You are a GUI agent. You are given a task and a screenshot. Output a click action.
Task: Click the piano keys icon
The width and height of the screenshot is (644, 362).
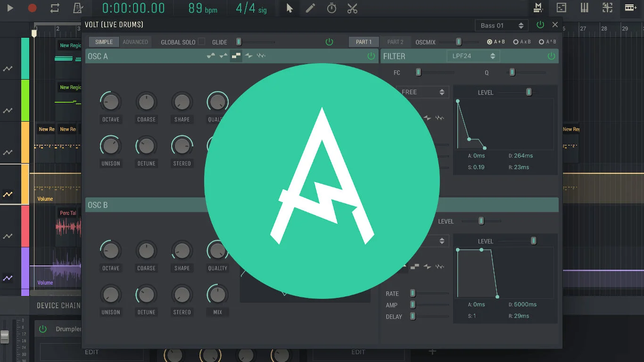click(x=584, y=8)
